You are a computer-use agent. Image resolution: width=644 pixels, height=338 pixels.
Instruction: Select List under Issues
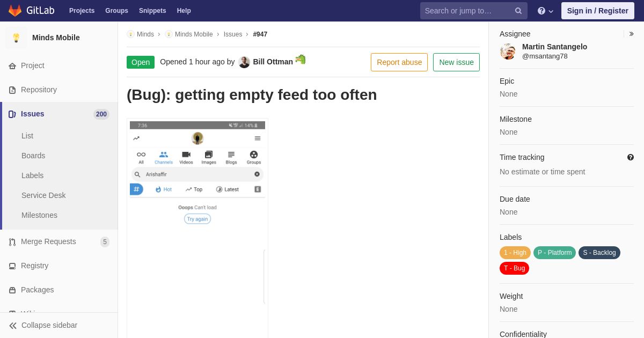[x=27, y=136]
